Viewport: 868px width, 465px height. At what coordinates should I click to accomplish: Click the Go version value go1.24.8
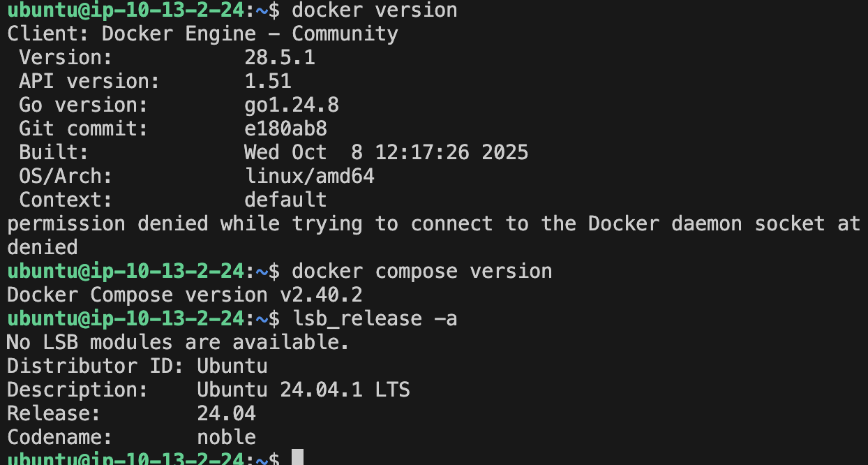pyautogui.click(x=291, y=105)
